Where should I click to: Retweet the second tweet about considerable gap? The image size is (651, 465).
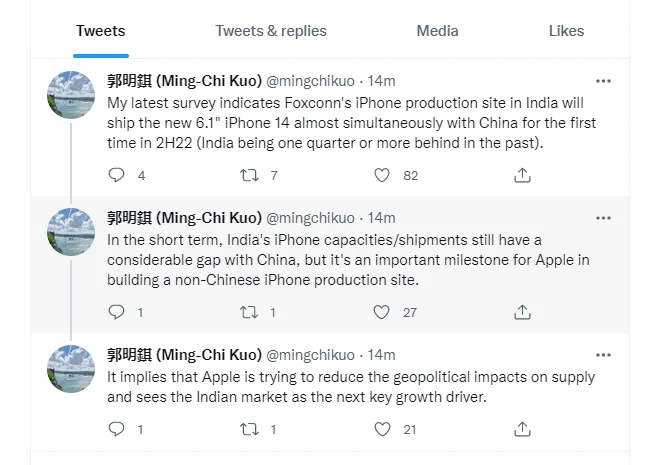tap(250, 312)
